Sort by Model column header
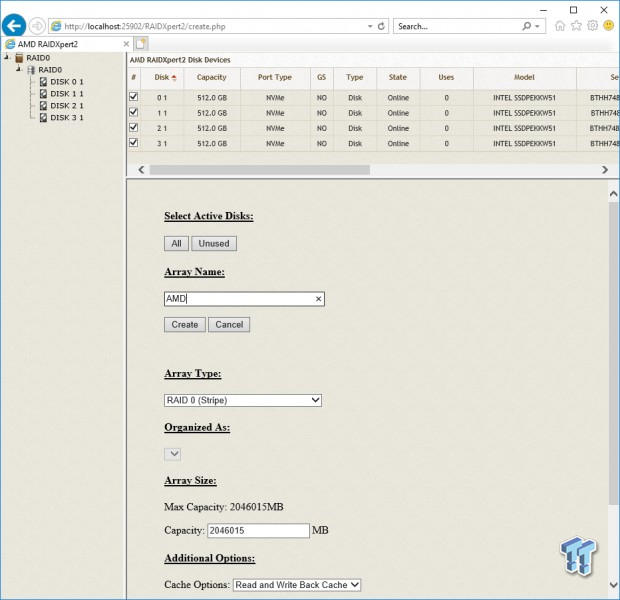This screenshot has width=620, height=600. click(x=524, y=78)
